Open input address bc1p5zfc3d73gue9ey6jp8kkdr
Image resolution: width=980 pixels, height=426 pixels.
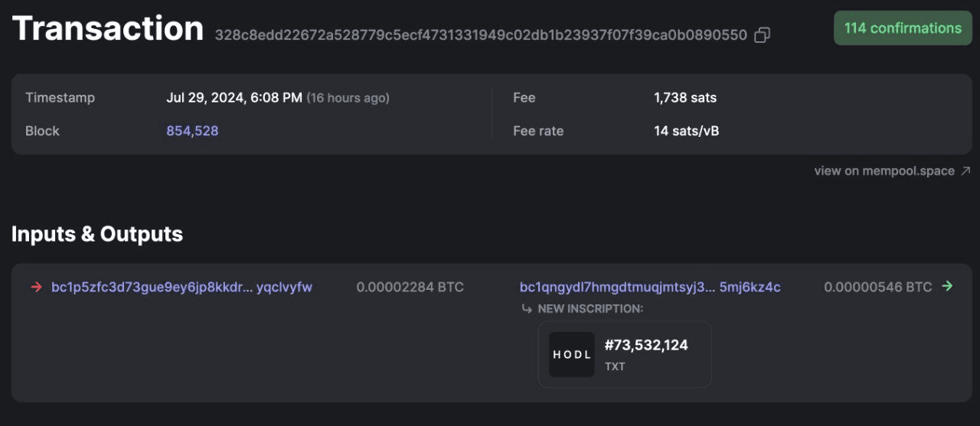coord(181,288)
